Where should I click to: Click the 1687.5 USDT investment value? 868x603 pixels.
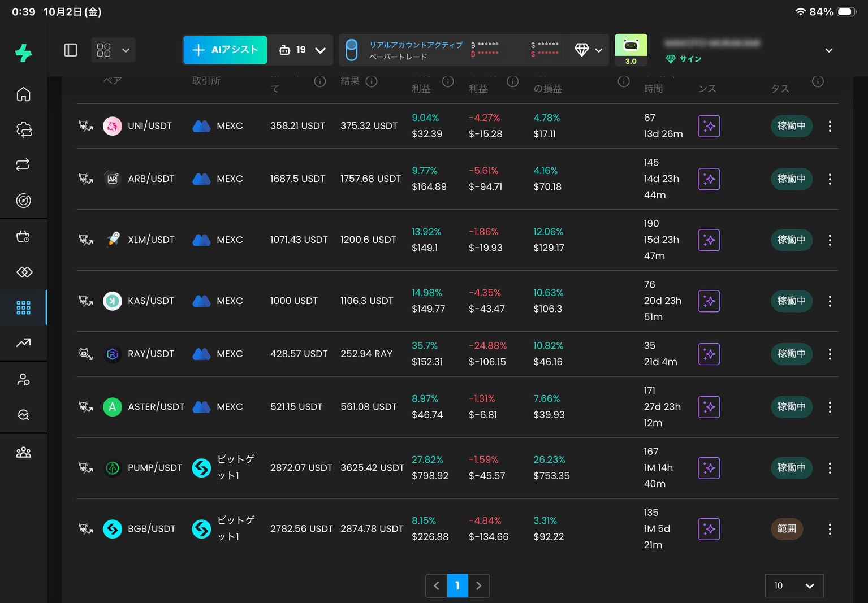click(297, 179)
